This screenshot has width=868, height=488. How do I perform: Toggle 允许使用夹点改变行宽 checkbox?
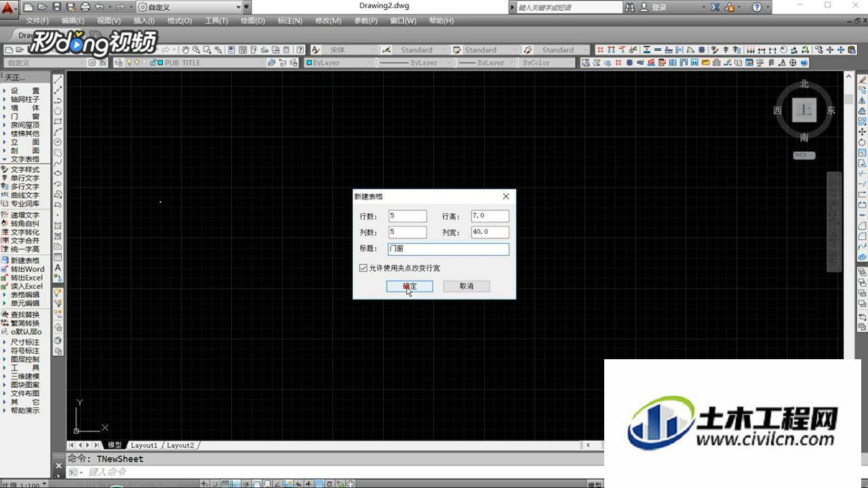pyautogui.click(x=363, y=268)
